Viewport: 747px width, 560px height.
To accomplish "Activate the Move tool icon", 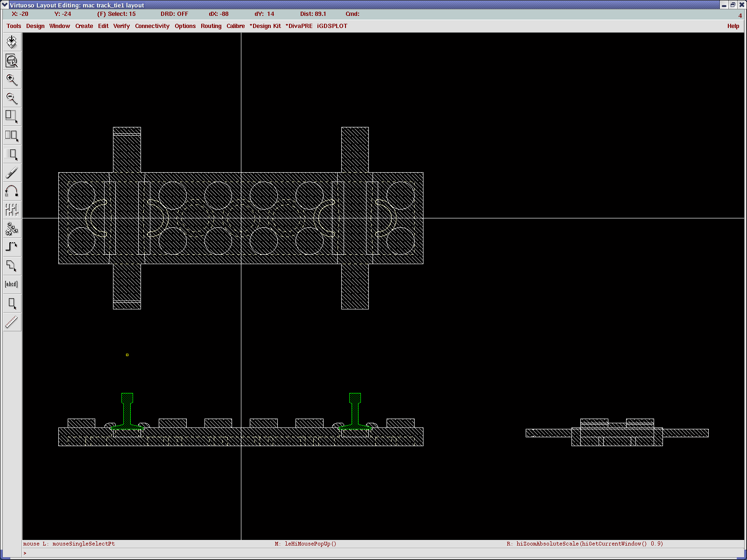I will [x=12, y=154].
